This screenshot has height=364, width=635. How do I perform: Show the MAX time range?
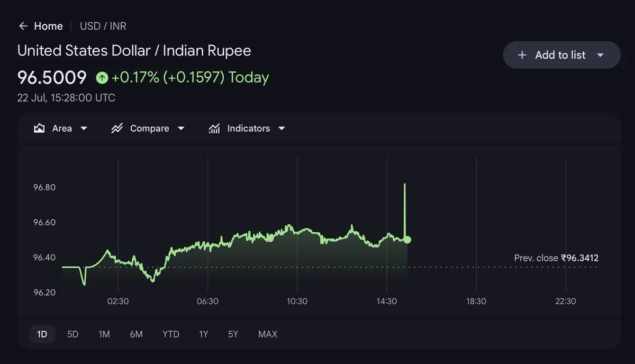pos(268,334)
